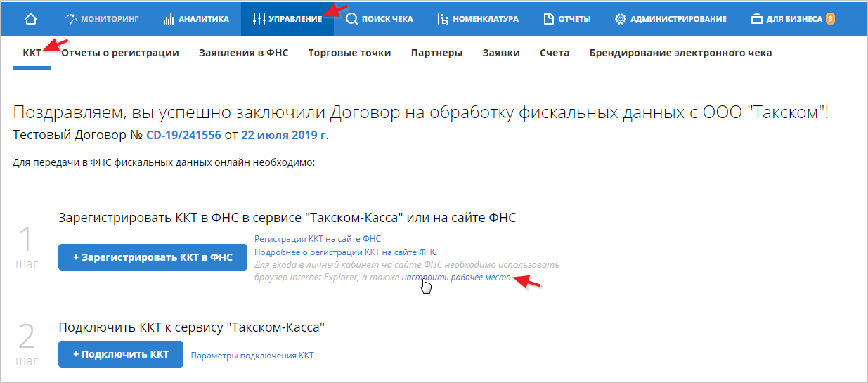
Task: Open the Аналитика section
Action: [x=196, y=19]
